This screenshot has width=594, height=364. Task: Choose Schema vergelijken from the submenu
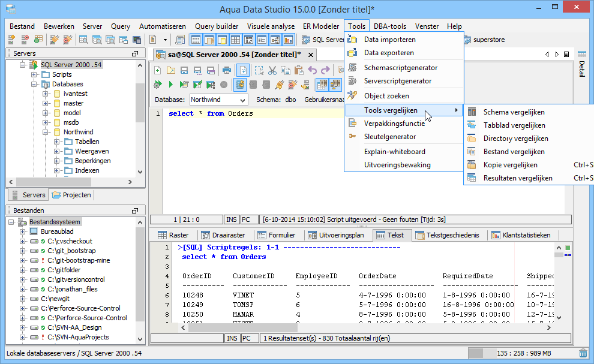click(x=514, y=112)
